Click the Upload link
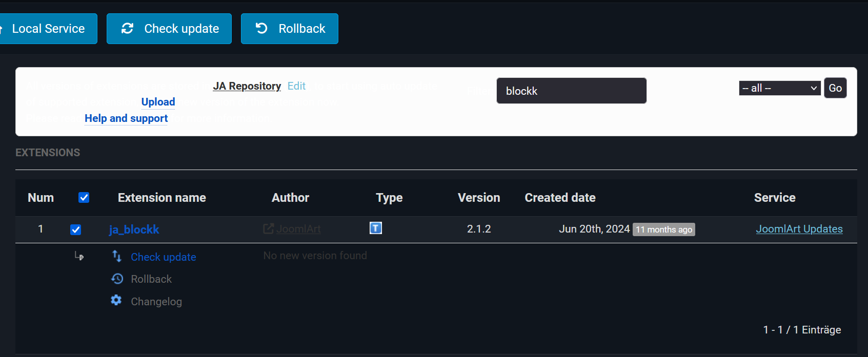The width and height of the screenshot is (868, 357). point(158,102)
